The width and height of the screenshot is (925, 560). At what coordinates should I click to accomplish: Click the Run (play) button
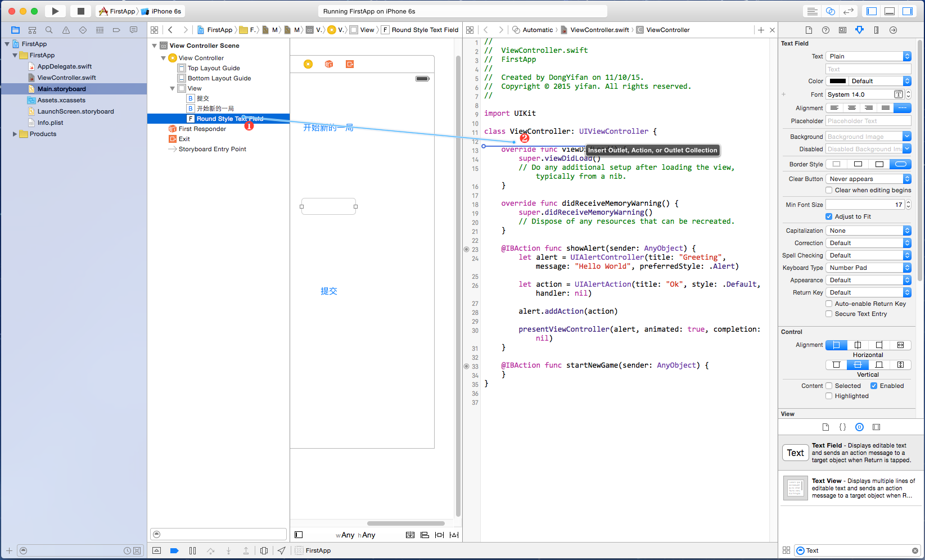click(55, 11)
